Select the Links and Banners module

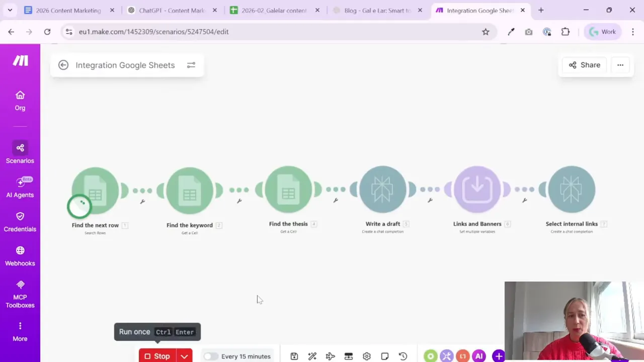(477, 190)
